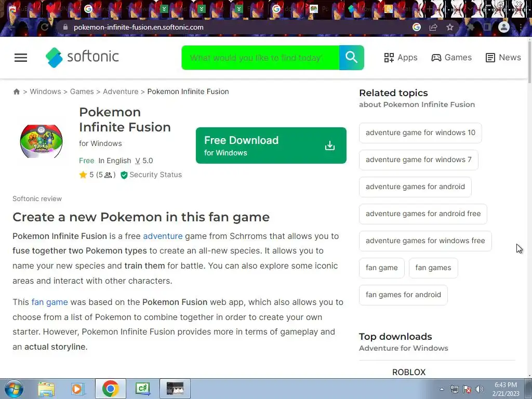Select the 'fan game' topic tag
Image resolution: width=532 pixels, height=399 pixels.
[382, 268]
